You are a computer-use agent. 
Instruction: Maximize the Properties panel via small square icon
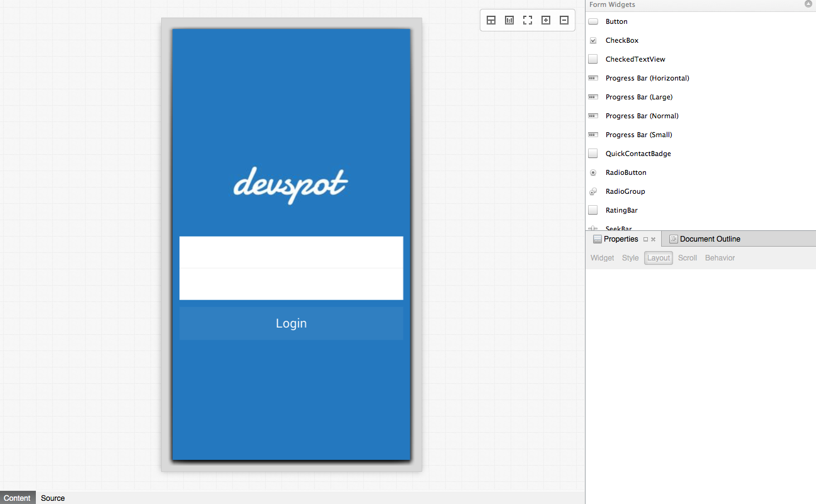[645, 239]
